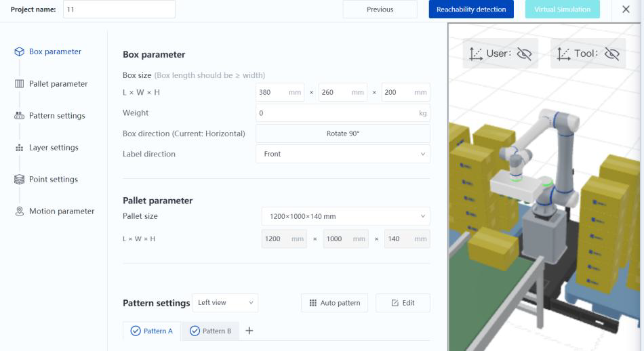Toggle Tool coordinate frame visibility

611,54
